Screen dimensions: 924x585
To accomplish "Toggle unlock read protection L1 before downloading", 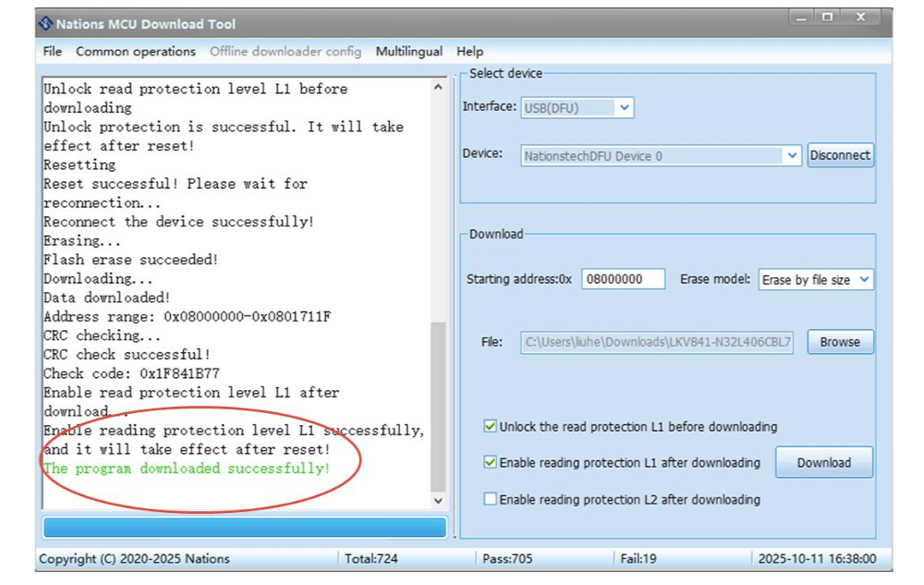I will (491, 427).
